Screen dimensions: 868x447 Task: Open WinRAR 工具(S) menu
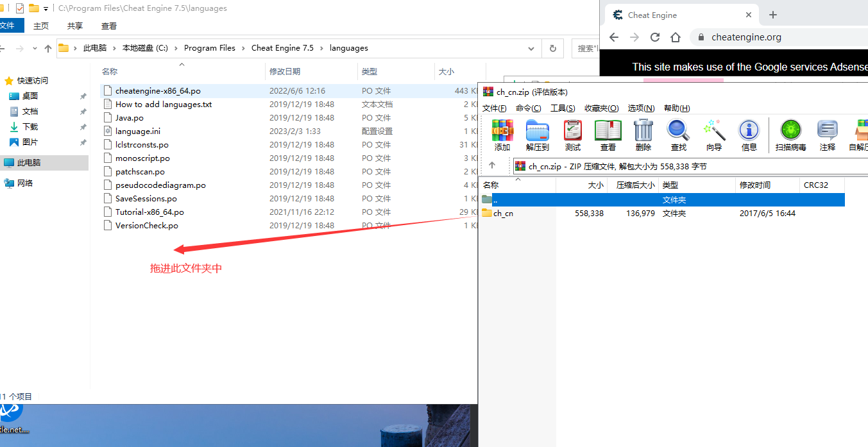pos(563,108)
